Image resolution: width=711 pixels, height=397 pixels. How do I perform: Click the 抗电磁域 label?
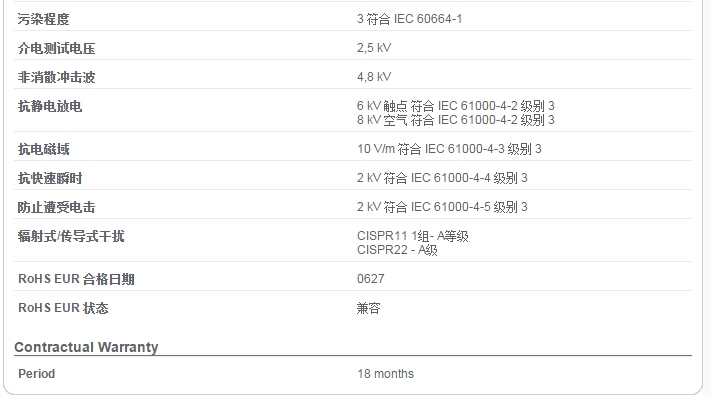44,149
